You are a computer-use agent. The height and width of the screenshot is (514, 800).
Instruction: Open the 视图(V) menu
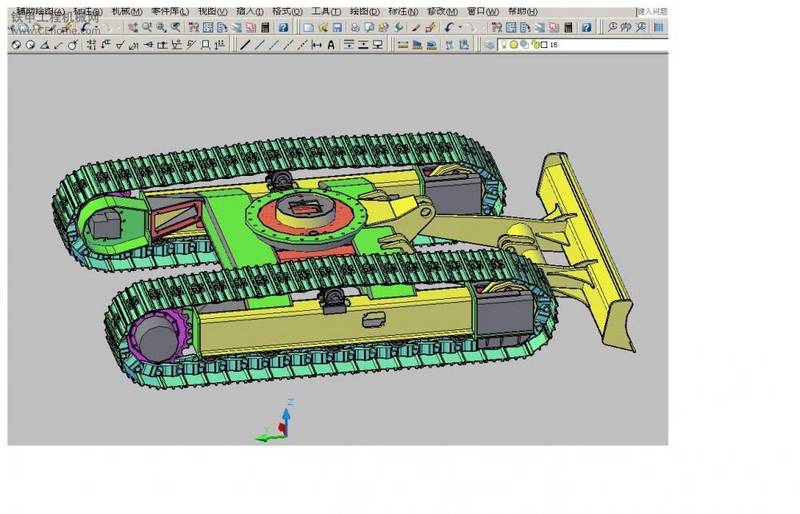212,11
